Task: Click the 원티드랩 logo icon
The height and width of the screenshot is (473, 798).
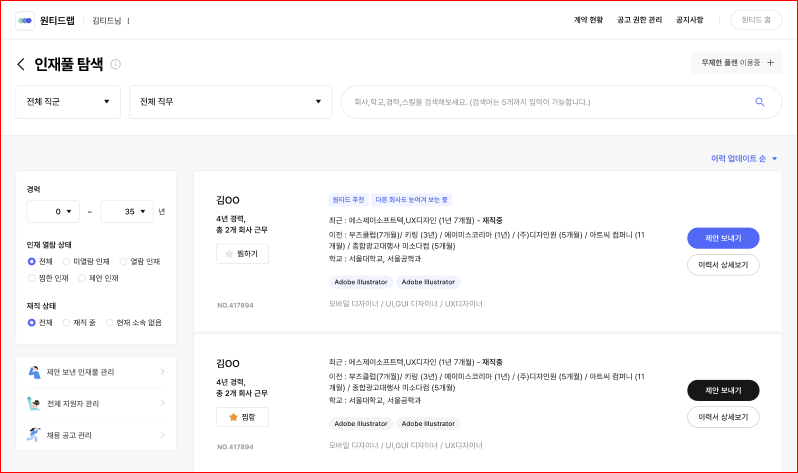Action: (25, 20)
